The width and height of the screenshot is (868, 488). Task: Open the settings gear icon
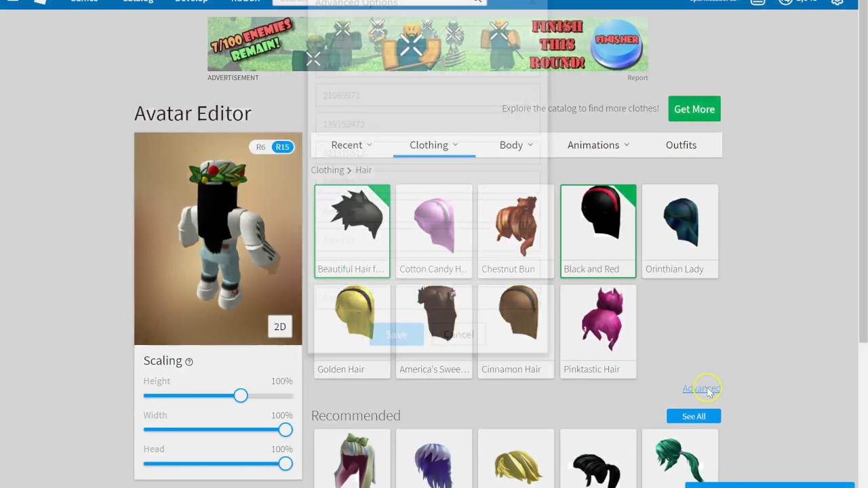(837, 2)
